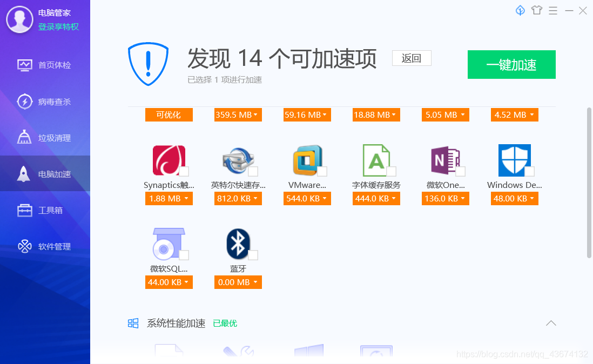The width and height of the screenshot is (593, 364).
Task: Select the 微软One item checkbox
Action: 460,171
